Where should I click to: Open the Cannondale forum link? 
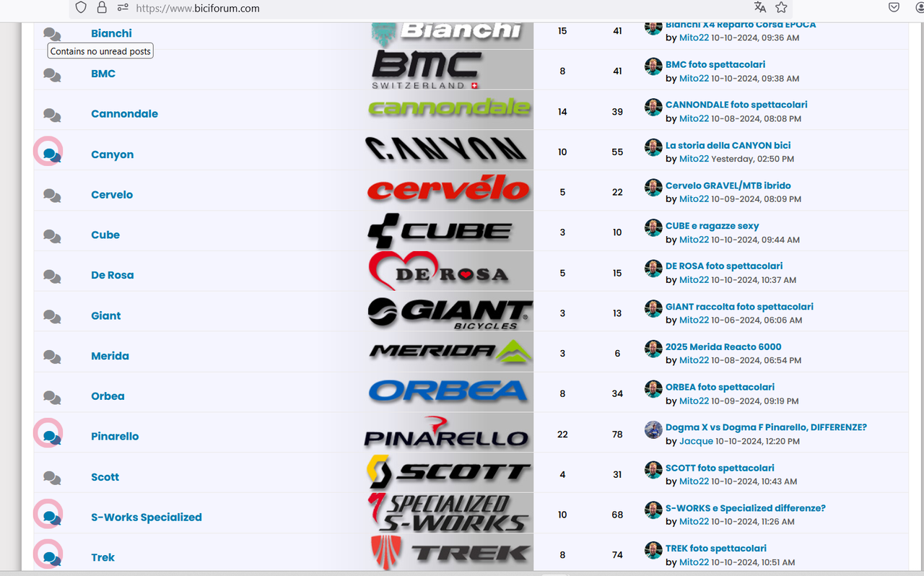pos(124,114)
